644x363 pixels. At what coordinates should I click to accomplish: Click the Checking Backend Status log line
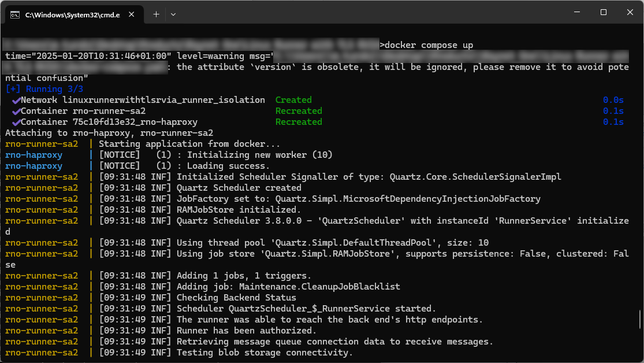click(236, 298)
